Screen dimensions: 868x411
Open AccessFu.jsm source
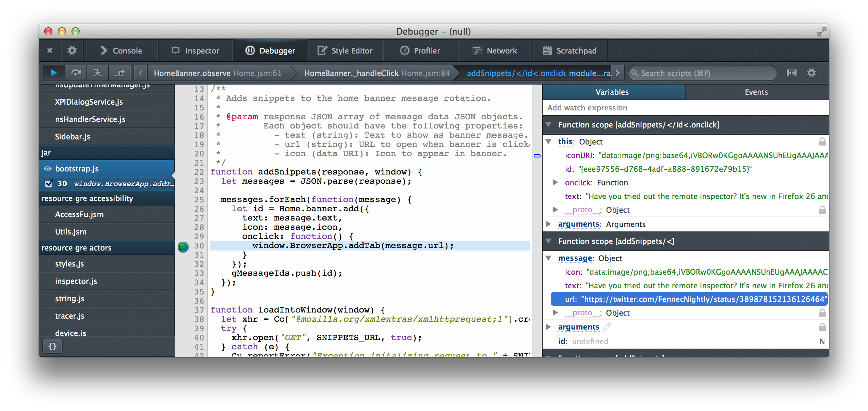pos(107,214)
